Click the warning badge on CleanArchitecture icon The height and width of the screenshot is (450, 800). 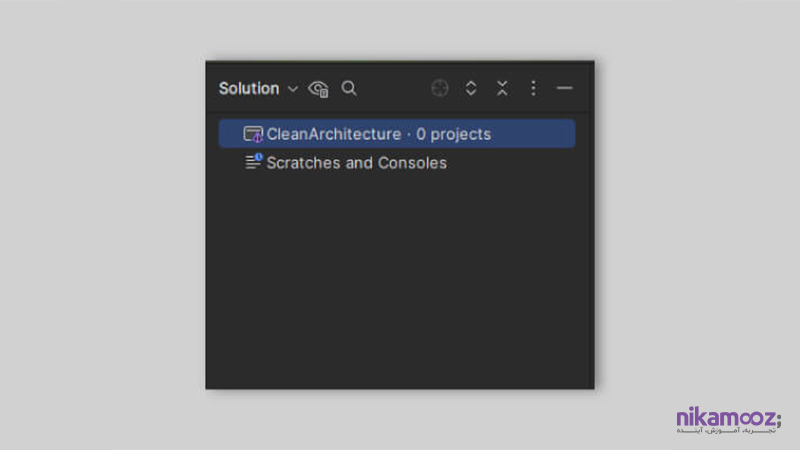tap(258, 138)
